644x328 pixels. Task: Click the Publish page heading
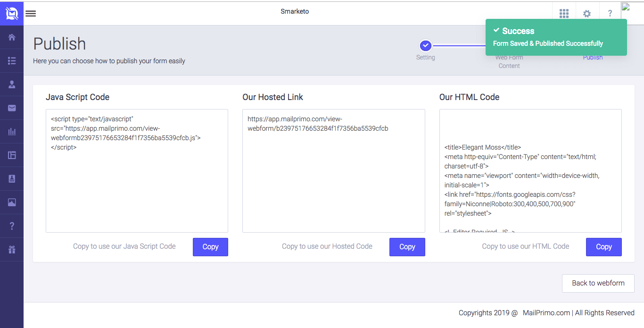click(x=60, y=44)
